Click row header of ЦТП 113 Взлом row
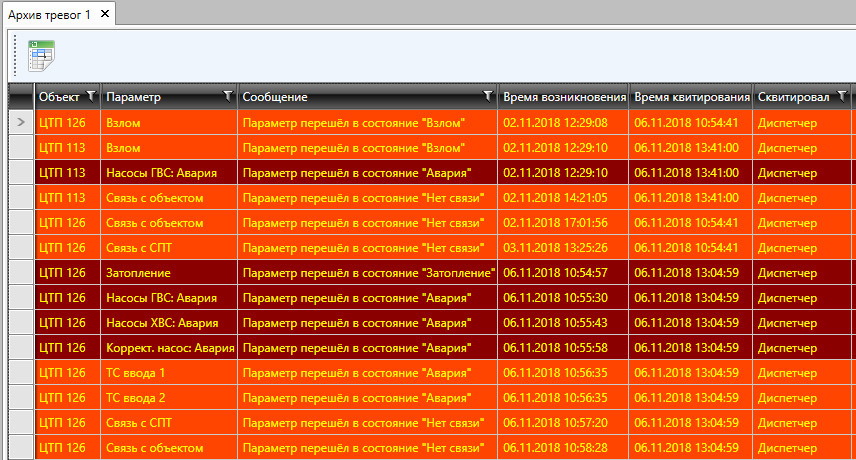Screen dimensions: 856x460 point(21,148)
